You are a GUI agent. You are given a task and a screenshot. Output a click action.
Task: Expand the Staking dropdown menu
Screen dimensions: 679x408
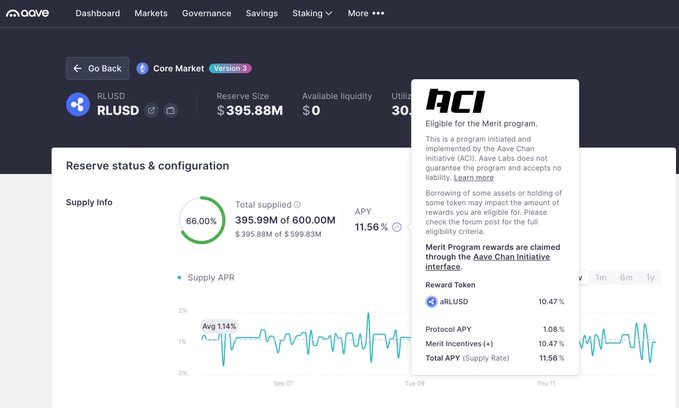(312, 14)
